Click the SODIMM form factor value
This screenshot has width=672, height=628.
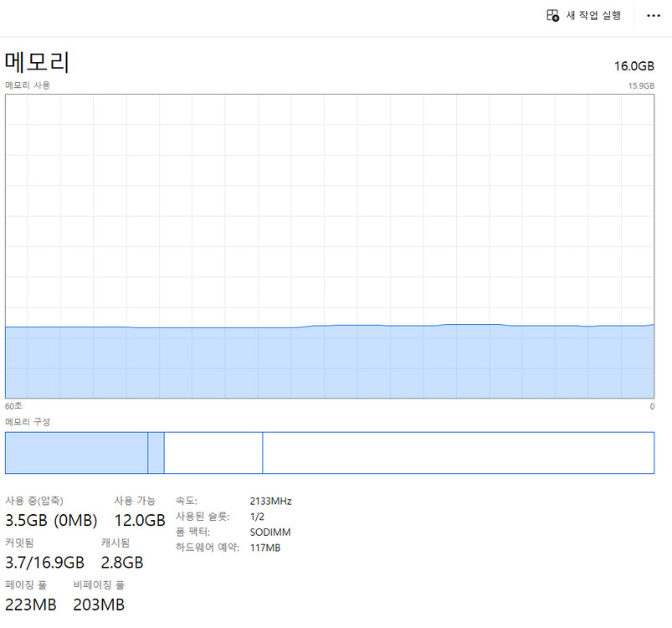[x=270, y=532]
